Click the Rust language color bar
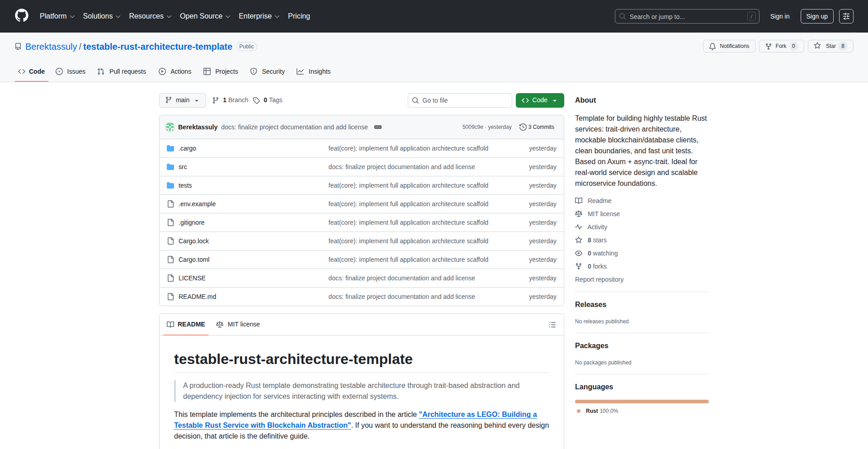 (x=642, y=402)
